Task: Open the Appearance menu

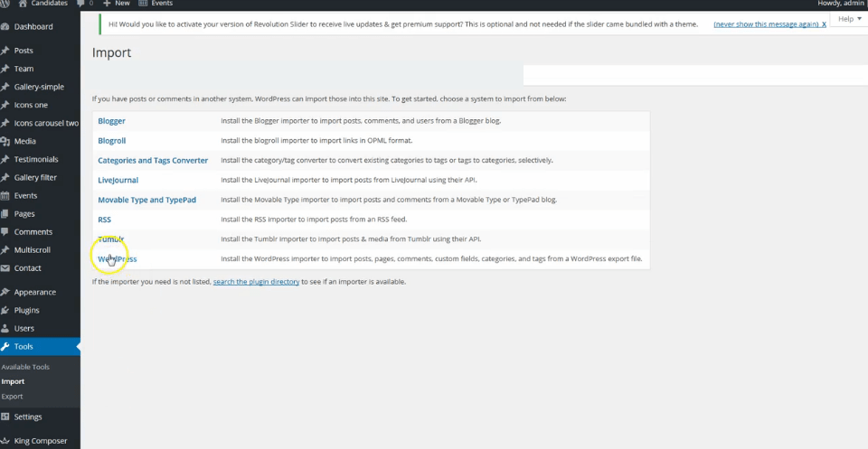Action: [34, 293]
